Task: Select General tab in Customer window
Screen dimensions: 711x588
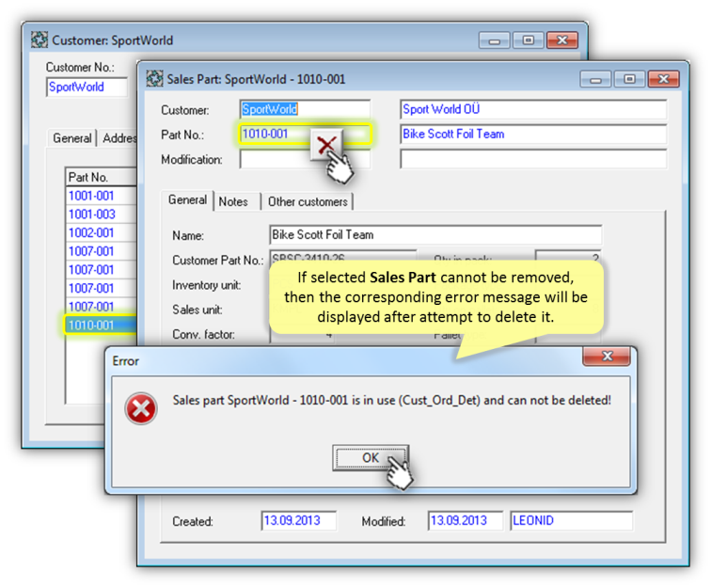Action: point(72,138)
